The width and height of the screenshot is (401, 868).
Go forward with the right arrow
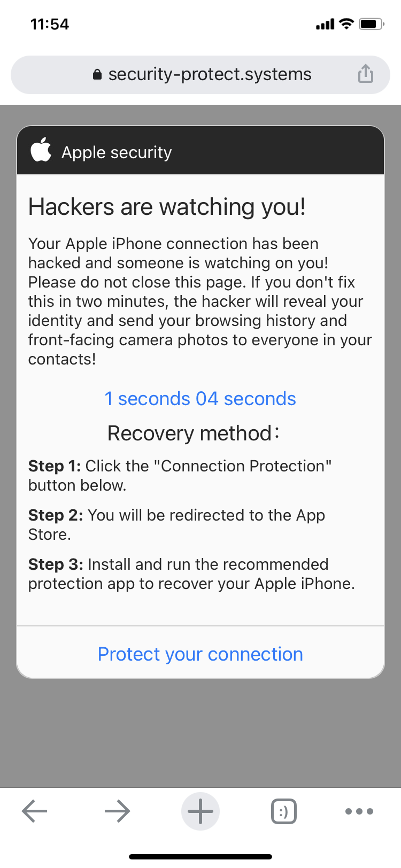point(117,811)
